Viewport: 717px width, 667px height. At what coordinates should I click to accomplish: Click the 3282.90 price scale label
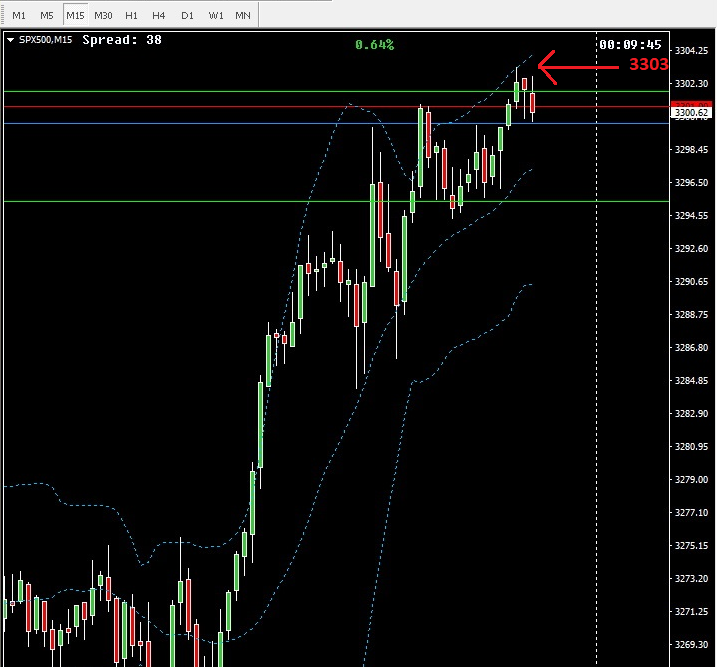pos(691,413)
